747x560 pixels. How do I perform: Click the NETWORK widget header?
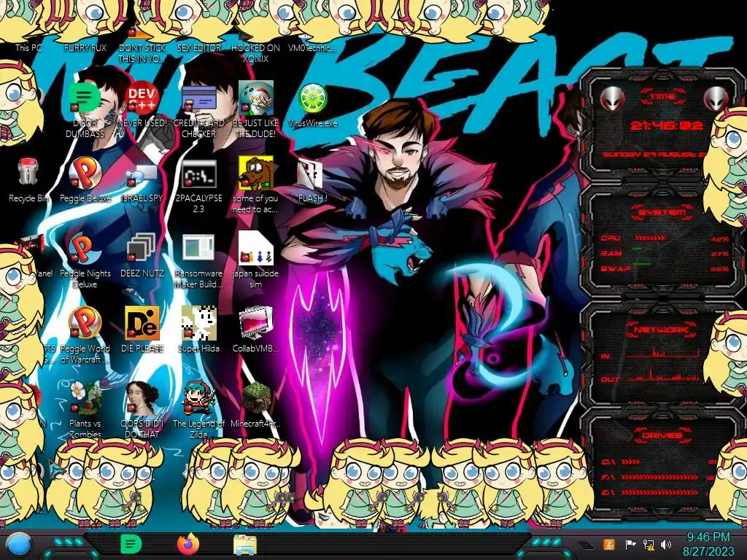(661, 330)
